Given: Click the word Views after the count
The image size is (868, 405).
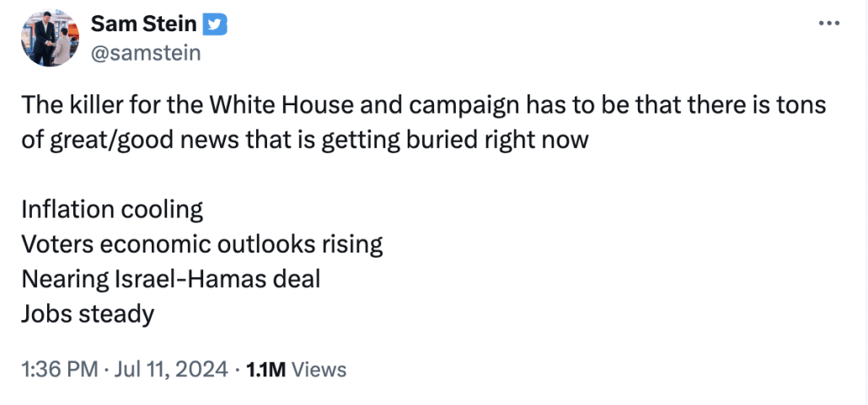Looking at the screenshot, I should 319,369.
